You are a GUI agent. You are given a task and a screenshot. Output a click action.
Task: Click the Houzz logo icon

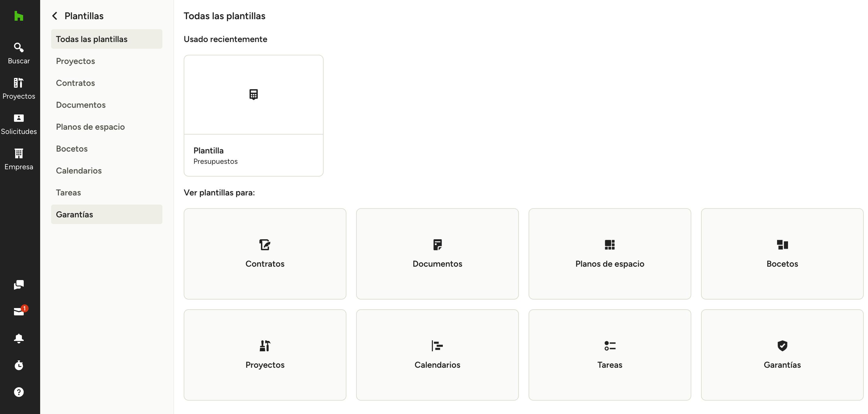19,16
